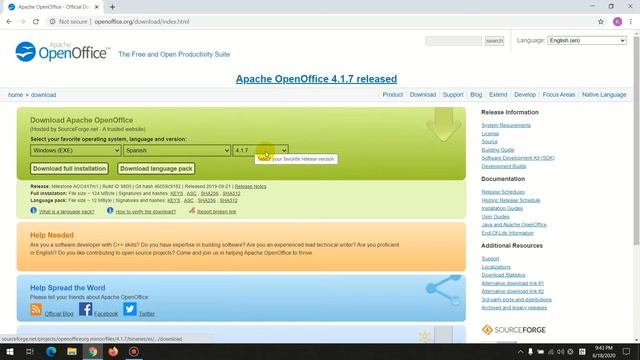
Task: Click the site search input field
Action: point(453,41)
